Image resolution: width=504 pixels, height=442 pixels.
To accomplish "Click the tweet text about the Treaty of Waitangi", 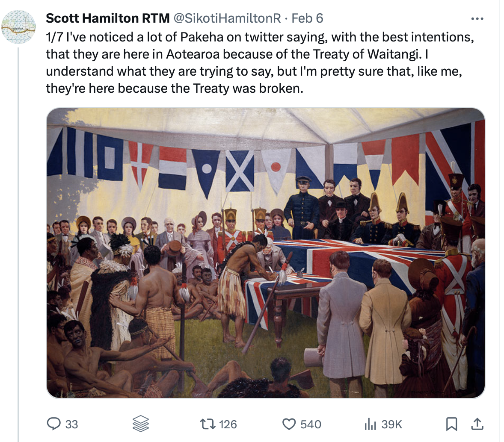I will pyautogui.click(x=260, y=63).
